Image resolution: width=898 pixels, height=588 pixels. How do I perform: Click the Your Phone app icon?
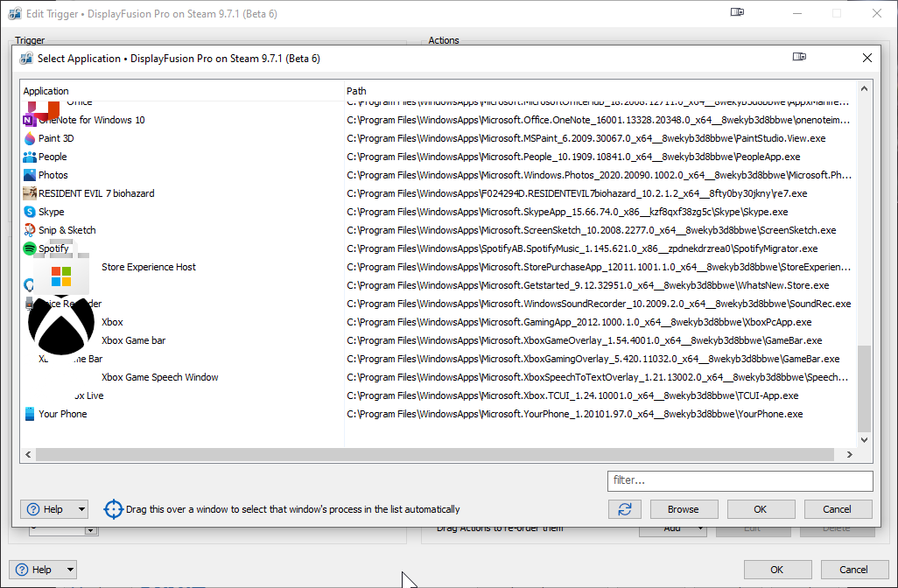coord(30,414)
